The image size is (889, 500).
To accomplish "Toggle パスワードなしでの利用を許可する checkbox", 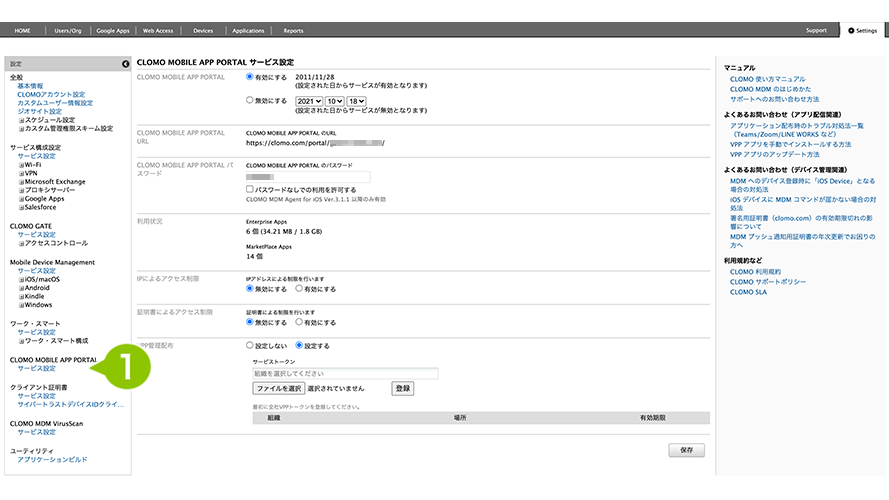I will click(x=249, y=189).
